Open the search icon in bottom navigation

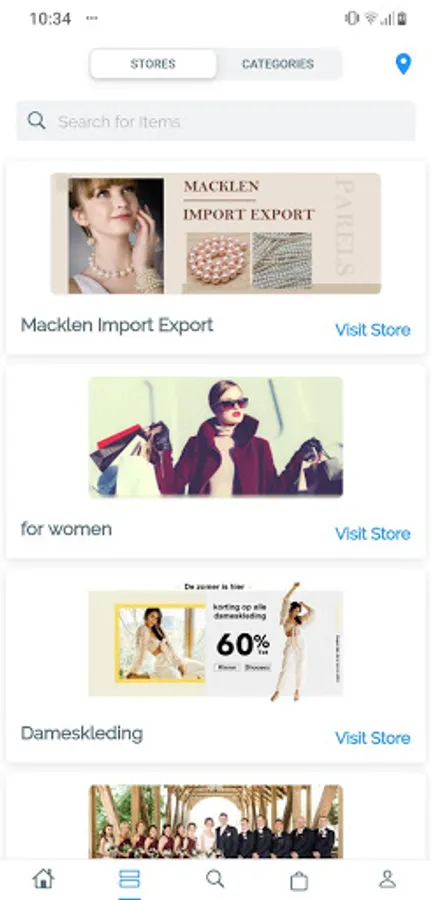(x=215, y=879)
